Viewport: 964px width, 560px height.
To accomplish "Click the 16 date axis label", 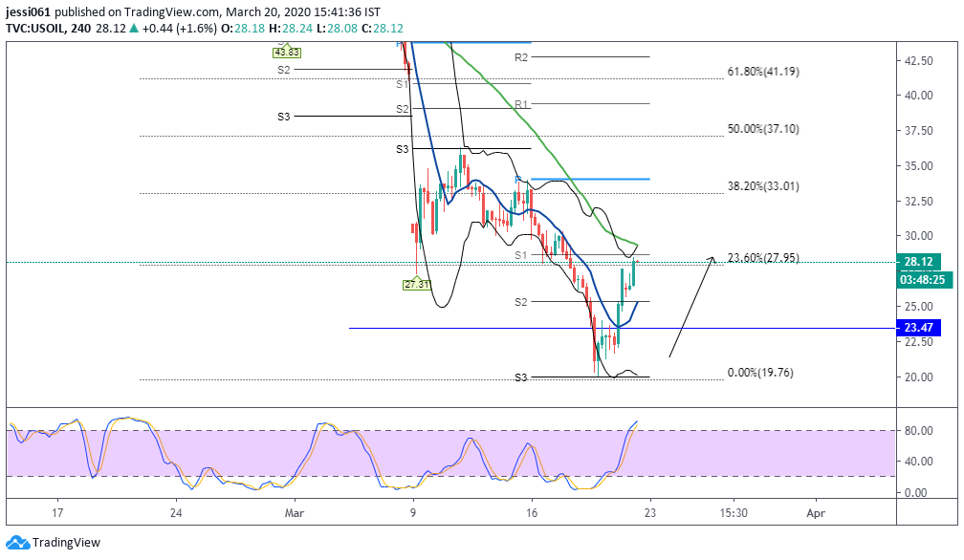I will pyautogui.click(x=531, y=513).
